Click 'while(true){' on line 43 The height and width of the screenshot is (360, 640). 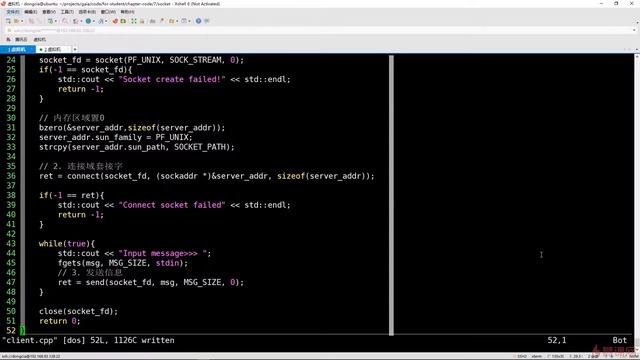67,244
